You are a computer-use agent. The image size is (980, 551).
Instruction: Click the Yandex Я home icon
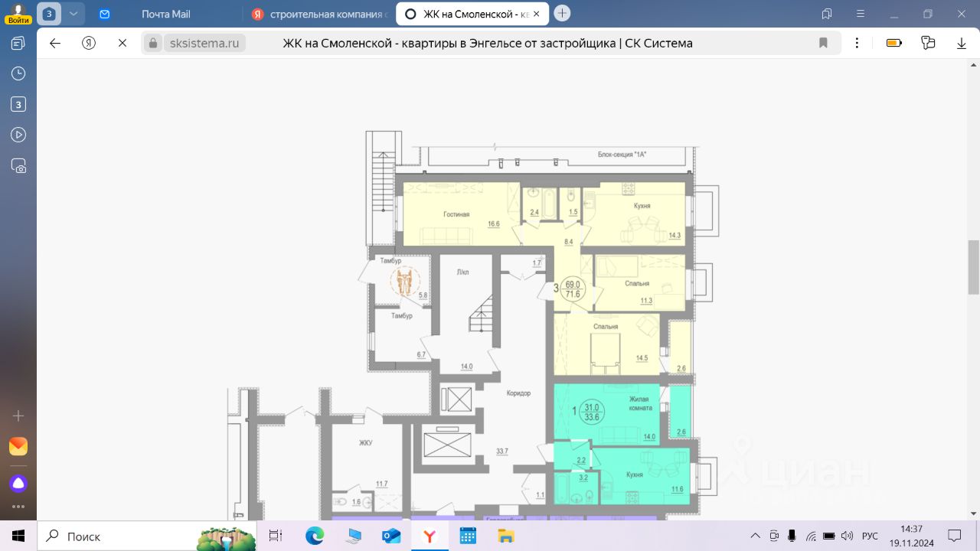pos(89,43)
